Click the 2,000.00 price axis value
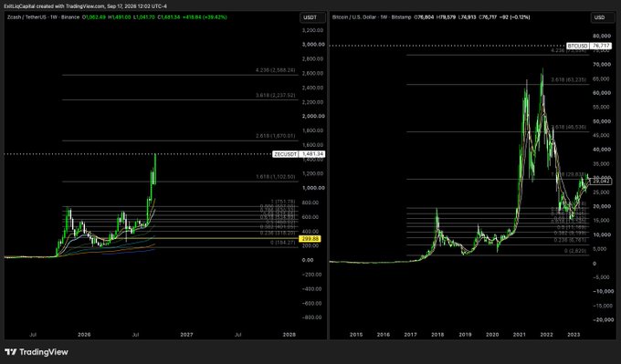The width and height of the screenshot is (621, 364). coord(313,117)
